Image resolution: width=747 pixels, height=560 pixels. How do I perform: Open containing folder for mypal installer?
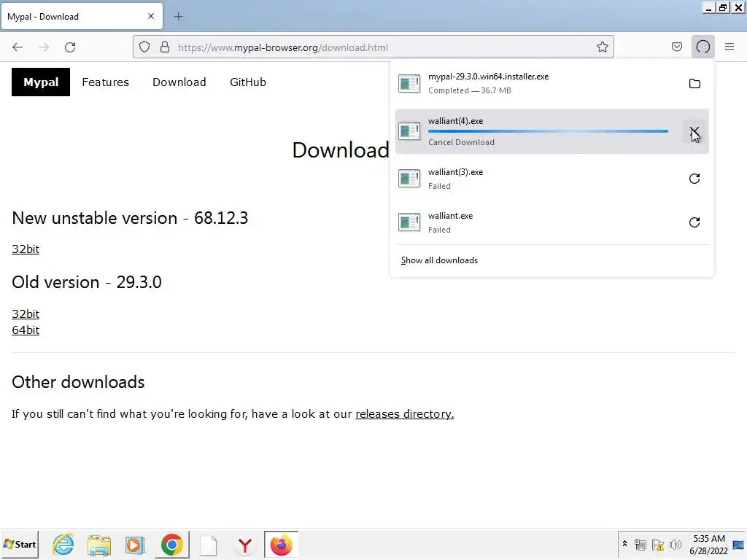[694, 84]
